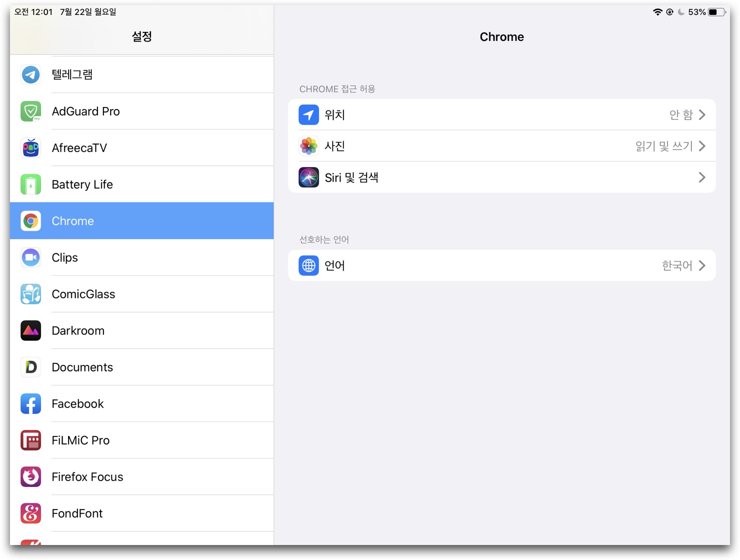This screenshot has width=740, height=560.
Task: Tap the AdGuard Pro shield icon
Action: click(30, 111)
